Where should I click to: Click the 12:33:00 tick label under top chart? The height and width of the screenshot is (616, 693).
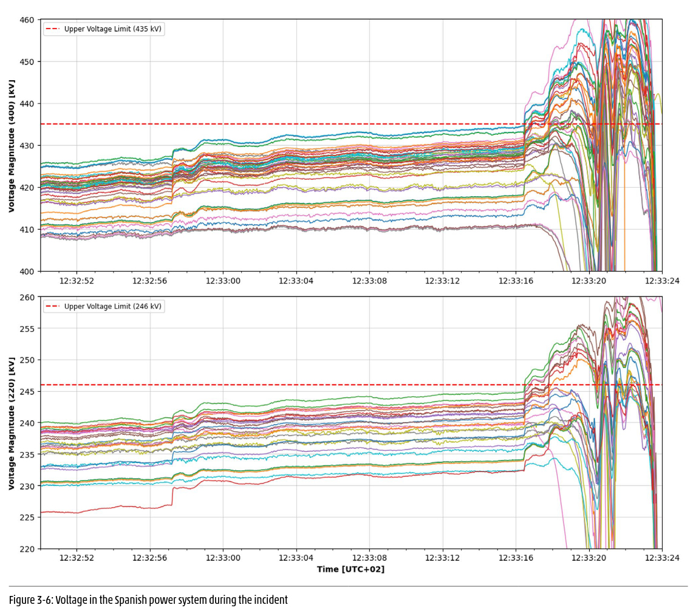point(223,281)
